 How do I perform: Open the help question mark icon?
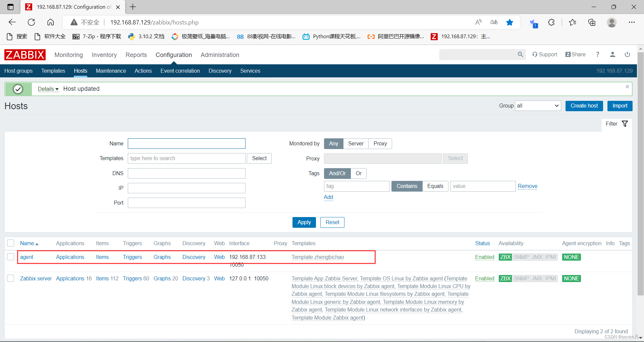pos(597,54)
